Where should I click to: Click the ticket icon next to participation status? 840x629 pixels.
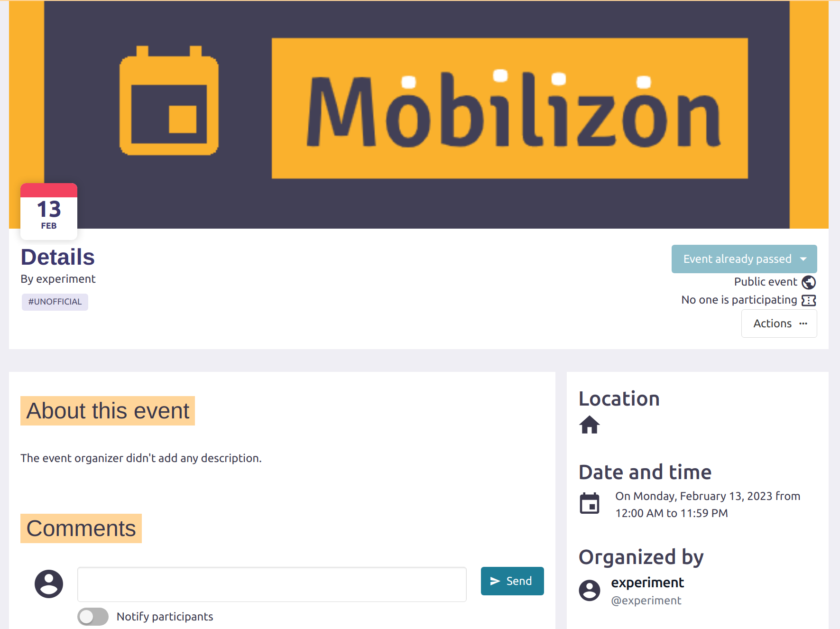(809, 300)
